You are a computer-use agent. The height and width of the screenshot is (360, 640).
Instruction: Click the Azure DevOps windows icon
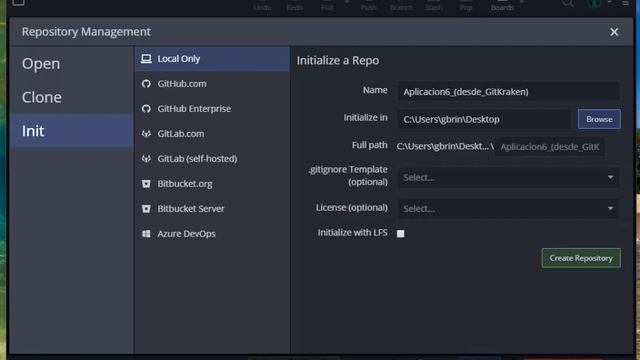point(146,233)
